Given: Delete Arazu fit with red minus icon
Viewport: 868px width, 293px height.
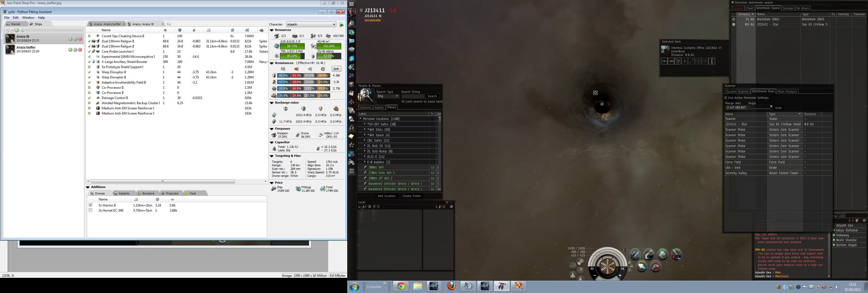Looking at the screenshot, I should pyautogui.click(x=80, y=39).
